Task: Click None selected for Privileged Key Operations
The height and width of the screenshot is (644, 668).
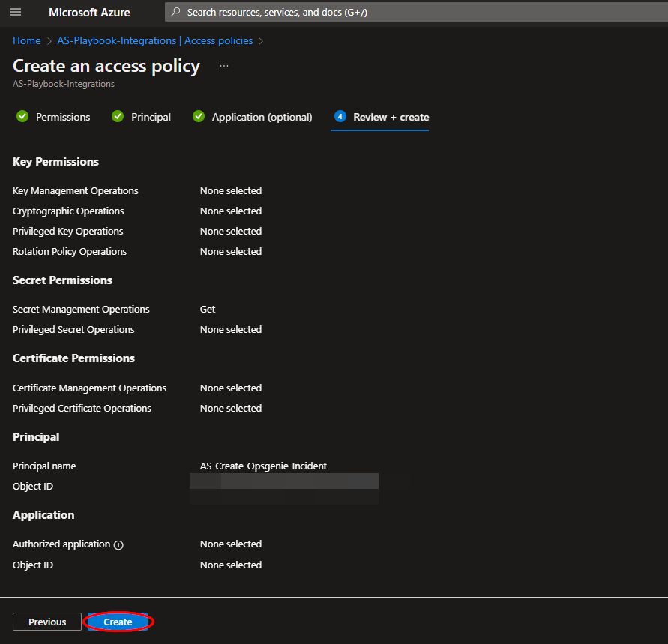Action: [x=231, y=231]
